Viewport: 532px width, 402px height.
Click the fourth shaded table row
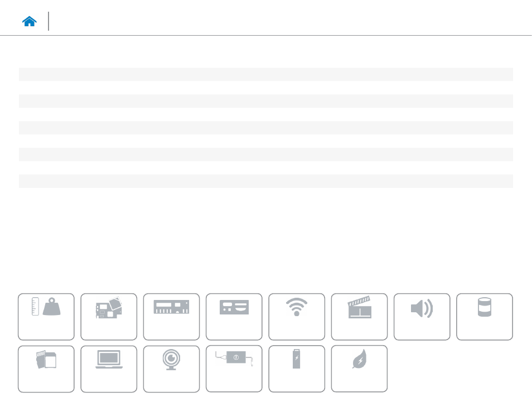coord(265,154)
